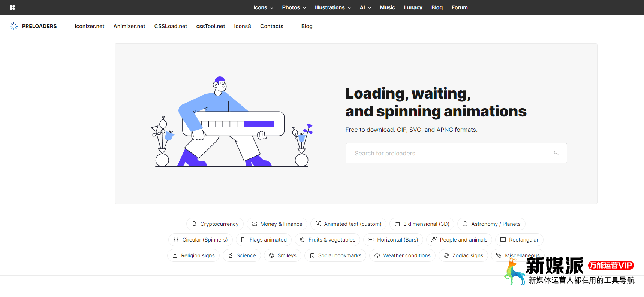Go to CSSLoad.net
The height and width of the screenshot is (297, 644).
171,26
